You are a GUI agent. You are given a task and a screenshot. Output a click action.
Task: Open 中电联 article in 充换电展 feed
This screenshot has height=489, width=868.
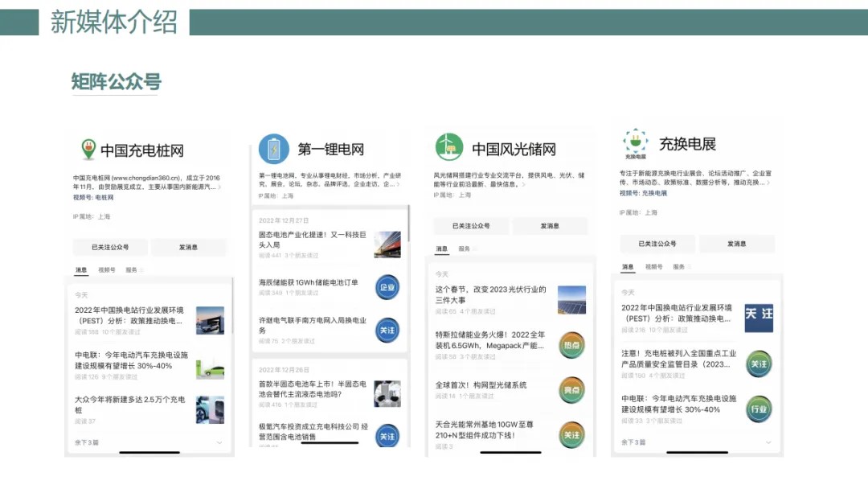(678, 405)
